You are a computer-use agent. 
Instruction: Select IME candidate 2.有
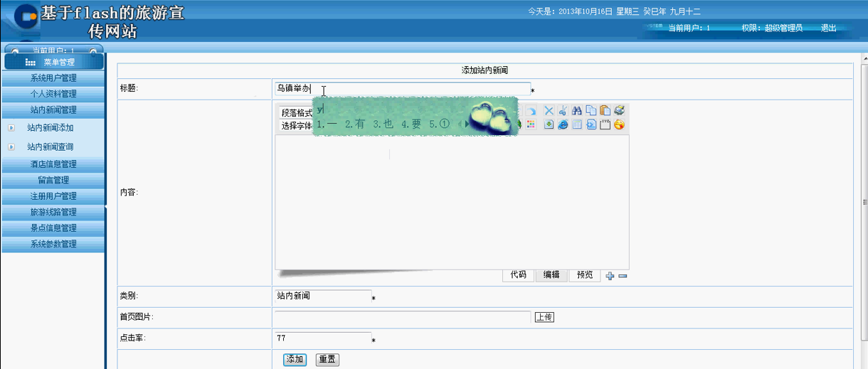tap(355, 124)
